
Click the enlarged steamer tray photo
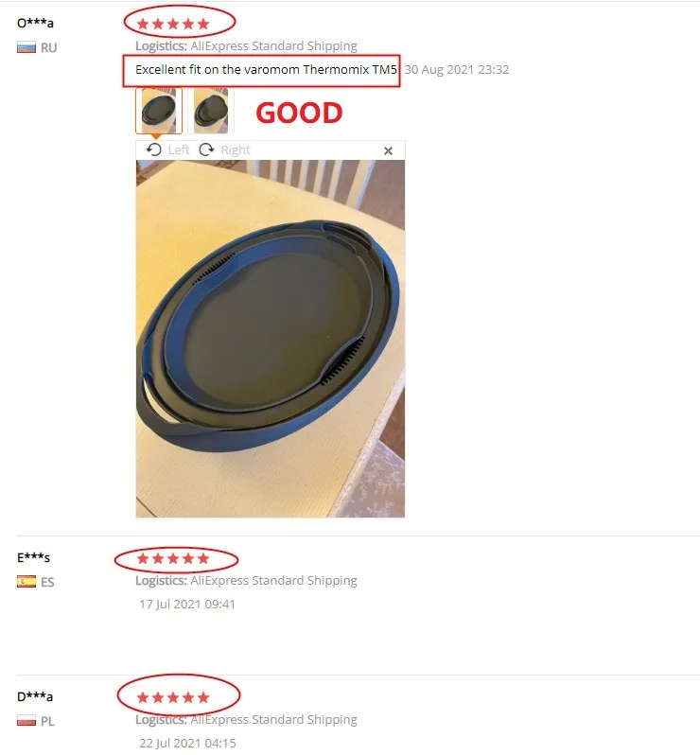pyautogui.click(x=271, y=339)
